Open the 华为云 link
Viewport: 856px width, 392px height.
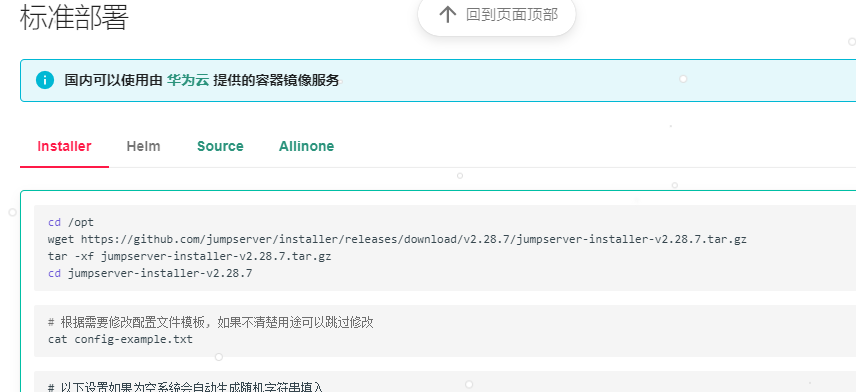coord(188,80)
